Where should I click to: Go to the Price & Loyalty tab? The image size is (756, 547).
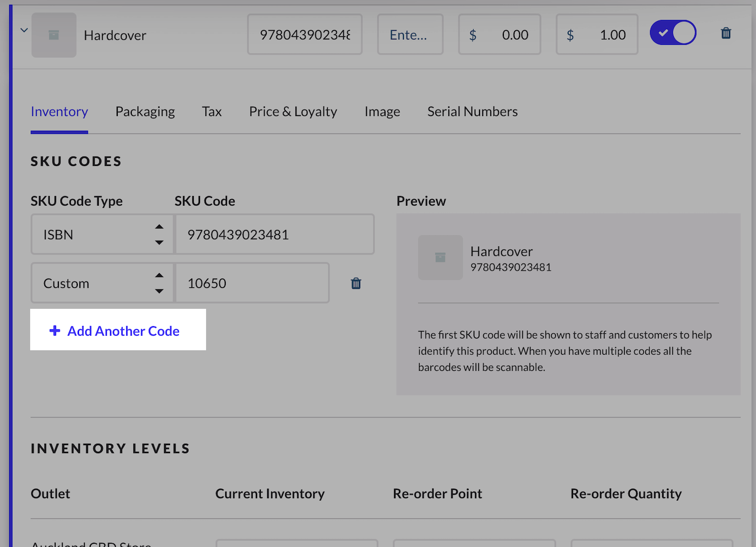click(x=293, y=112)
